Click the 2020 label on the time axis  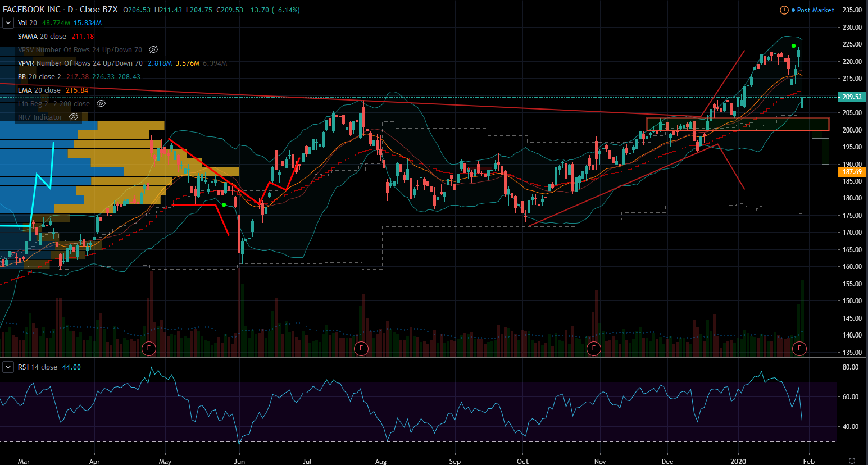click(x=738, y=461)
